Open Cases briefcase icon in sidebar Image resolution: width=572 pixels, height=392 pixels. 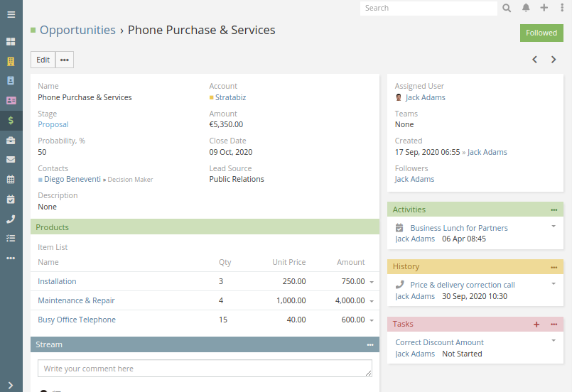11,141
